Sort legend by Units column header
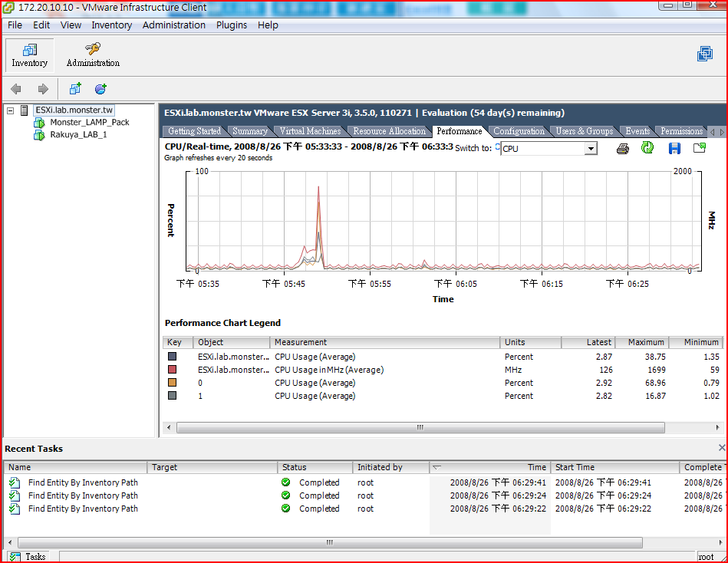 (530, 343)
